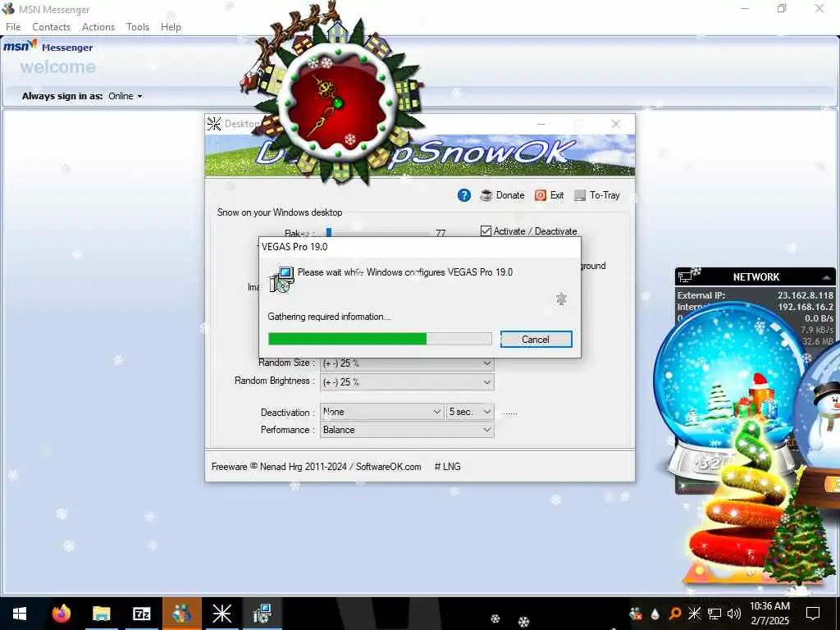The image size is (840, 630).
Task: Click the MSN Messenger 'welcome' heading
Action: pyautogui.click(x=58, y=67)
